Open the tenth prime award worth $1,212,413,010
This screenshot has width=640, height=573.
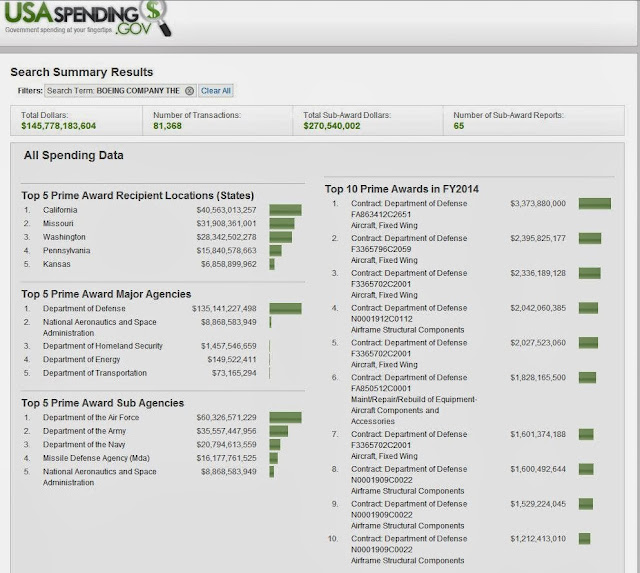[409, 550]
